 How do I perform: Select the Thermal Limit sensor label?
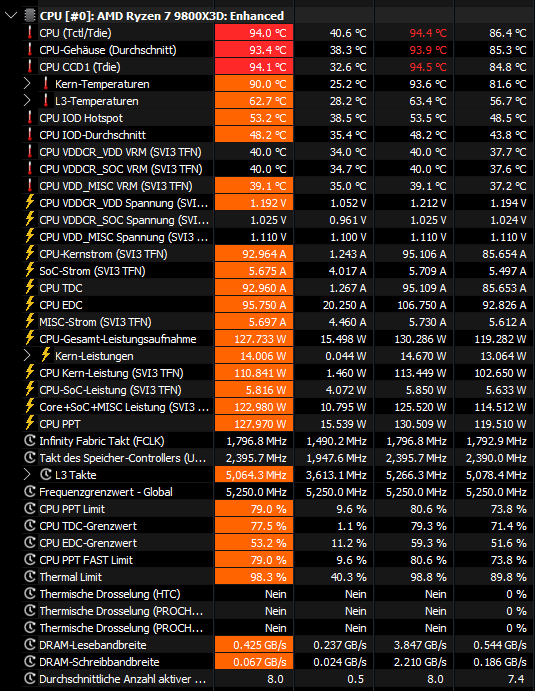(x=71, y=577)
